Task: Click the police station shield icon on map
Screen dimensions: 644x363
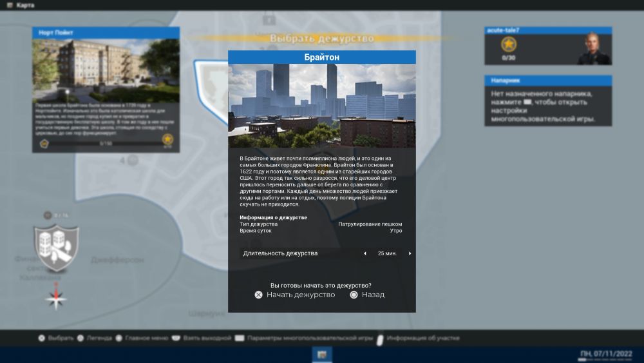Action: (x=57, y=247)
